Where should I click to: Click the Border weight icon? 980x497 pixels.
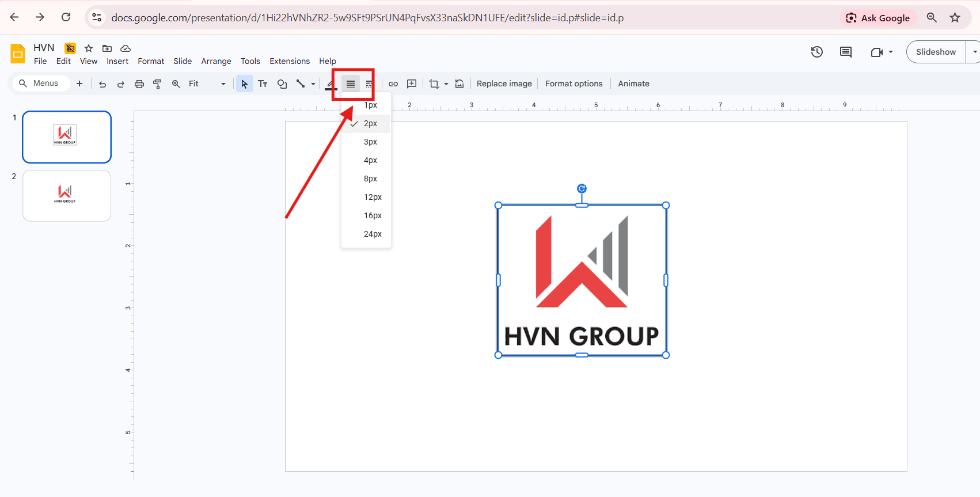pos(351,84)
